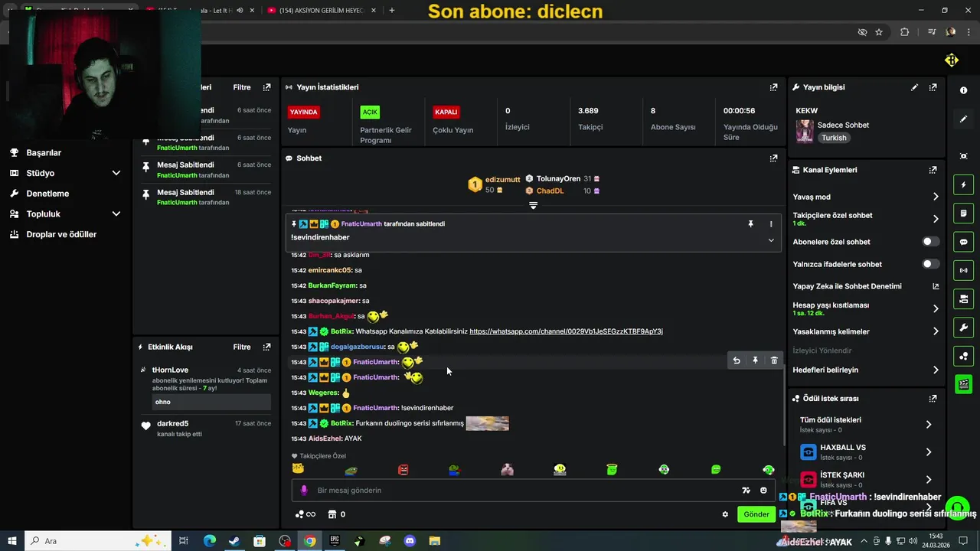This screenshot has width=980, height=551.
Task: Click the green clapperboard quick action
Action: (963, 384)
